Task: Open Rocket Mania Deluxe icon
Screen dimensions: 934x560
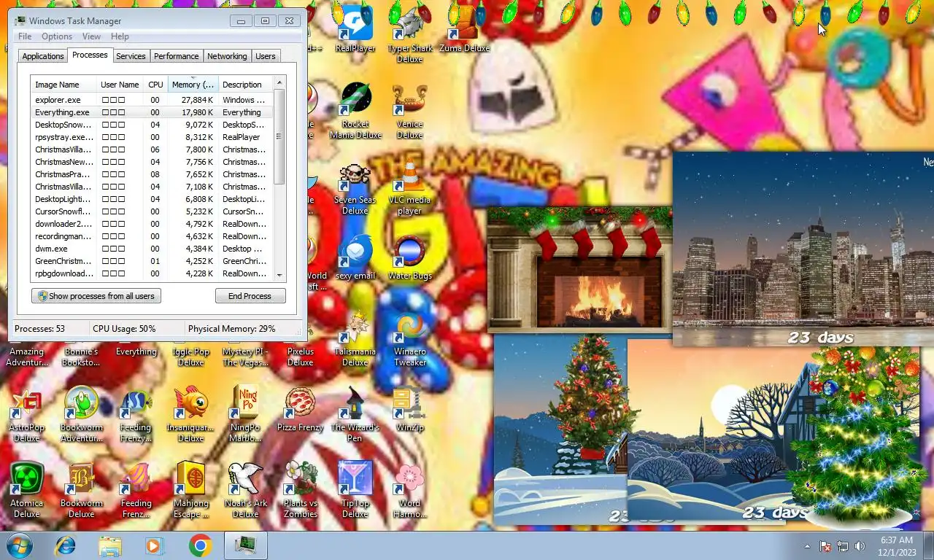Action: click(355, 111)
